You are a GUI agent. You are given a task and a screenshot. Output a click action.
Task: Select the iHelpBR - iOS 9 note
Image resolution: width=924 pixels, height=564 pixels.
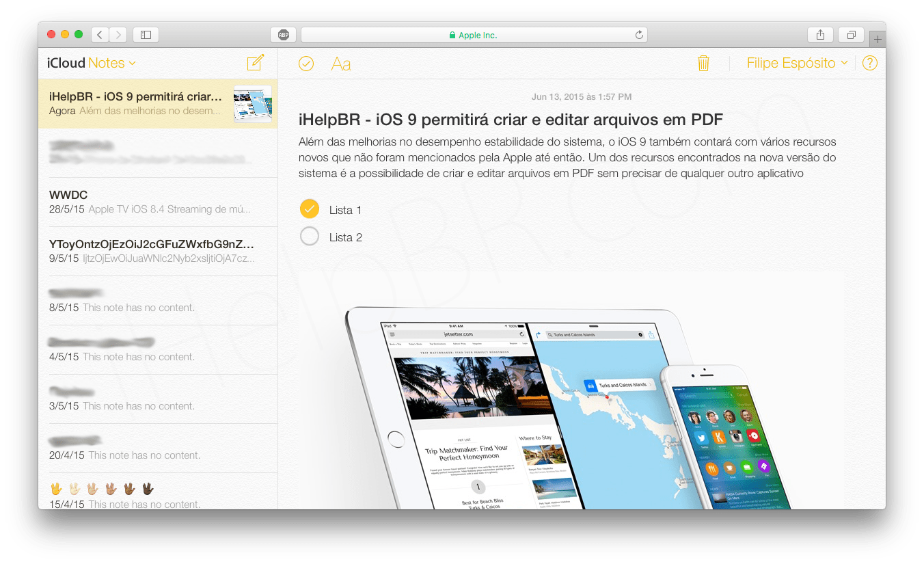pos(158,103)
